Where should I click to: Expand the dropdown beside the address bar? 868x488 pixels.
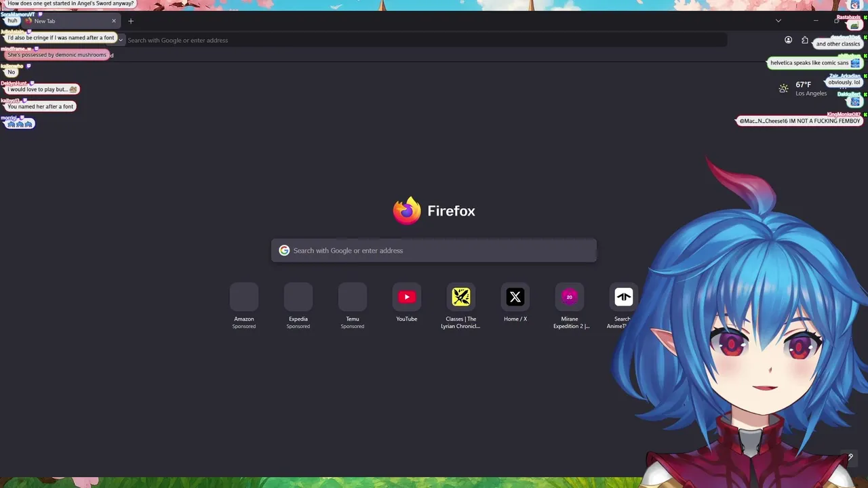121,40
